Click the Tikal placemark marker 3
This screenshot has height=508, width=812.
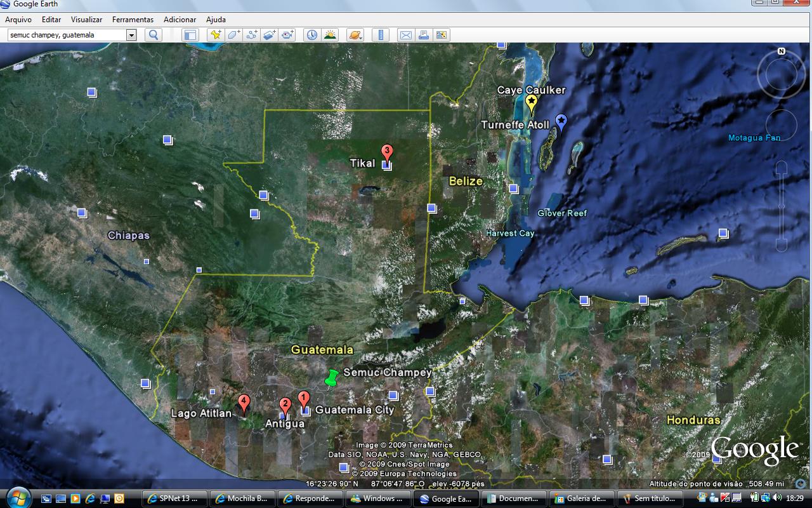386,152
